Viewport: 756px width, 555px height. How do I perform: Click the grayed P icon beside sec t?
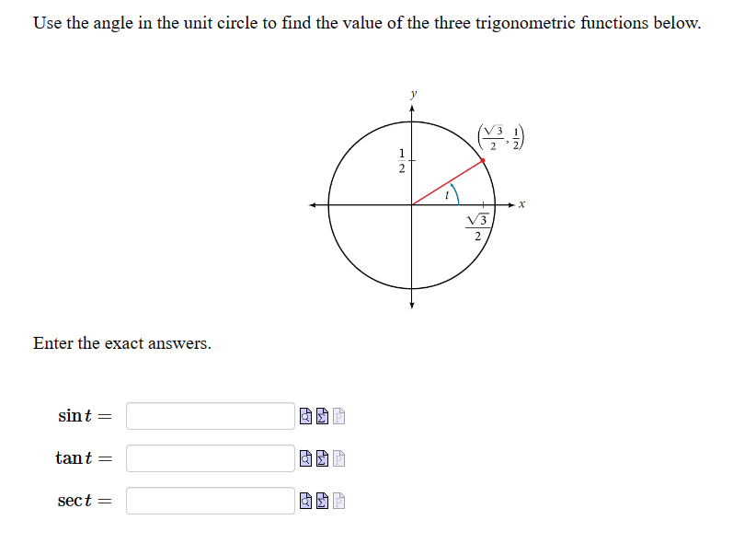338,501
